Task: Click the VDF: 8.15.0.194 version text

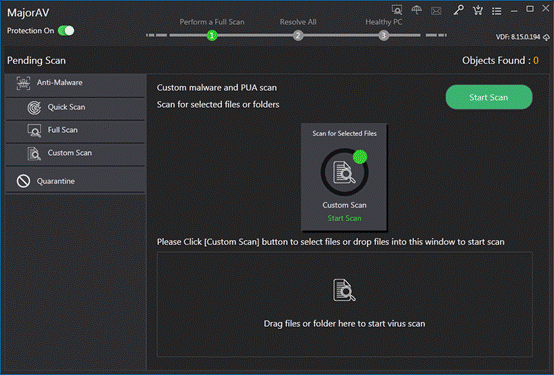Action: [x=518, y=37]
